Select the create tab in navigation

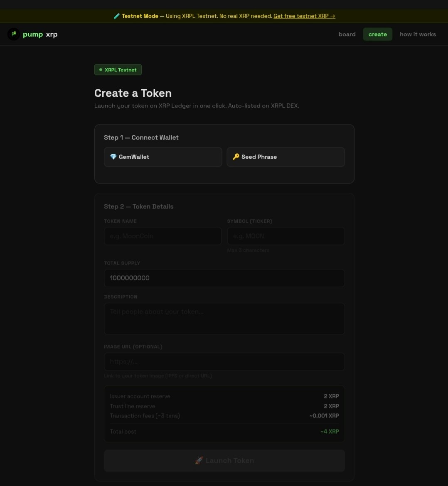coord(377,34)
